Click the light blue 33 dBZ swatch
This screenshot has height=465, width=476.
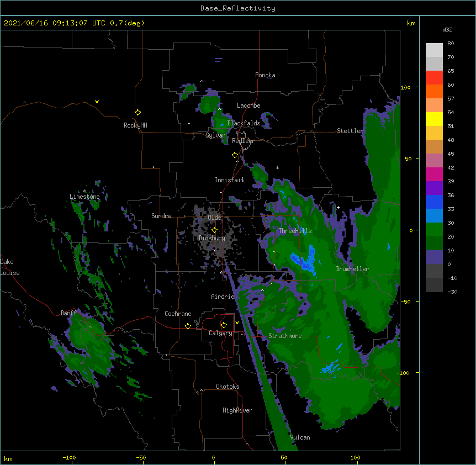point(434,216)
